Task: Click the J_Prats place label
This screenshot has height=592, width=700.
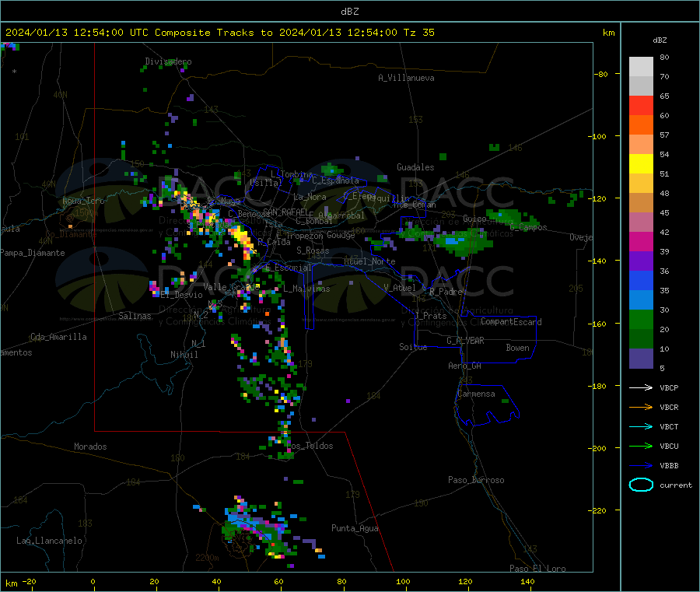Action: click(431, 315)
